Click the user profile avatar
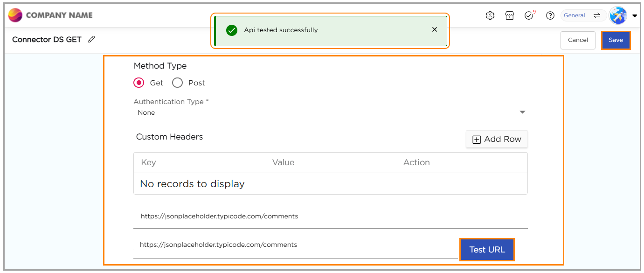Image resolution: width=644 pixels, height=273 pixels. click(618, 15)
